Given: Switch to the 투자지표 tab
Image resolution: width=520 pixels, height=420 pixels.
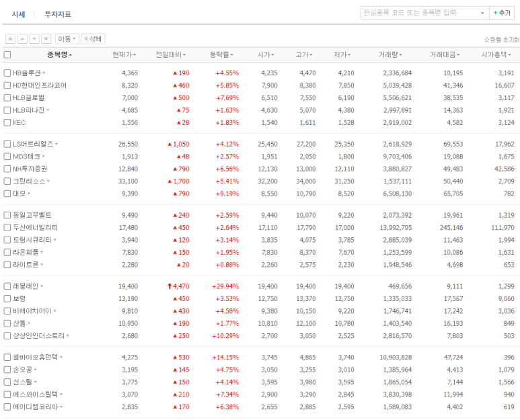Looking at the screenshot, I should [x=58, y=14].
